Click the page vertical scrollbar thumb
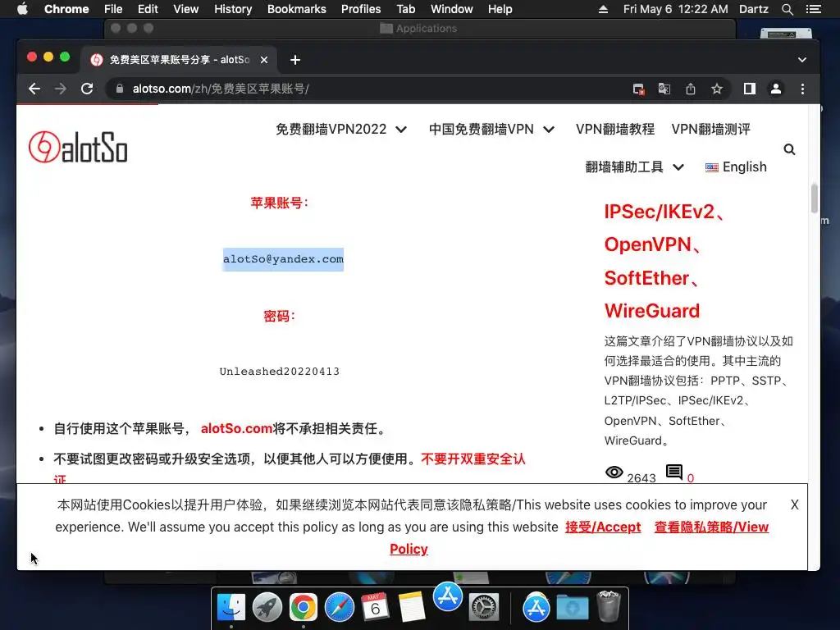The height and width of the screenshot is (630, 840). [x=815, y=199]
